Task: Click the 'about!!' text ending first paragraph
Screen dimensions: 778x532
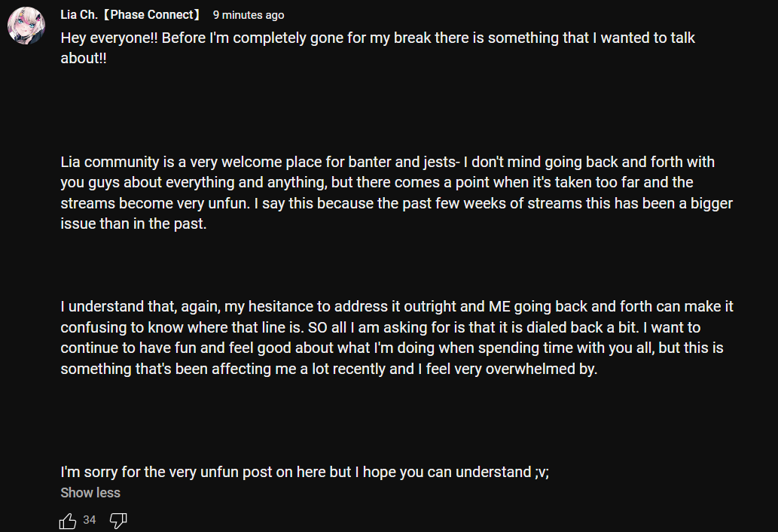Action: pos(83,59)
